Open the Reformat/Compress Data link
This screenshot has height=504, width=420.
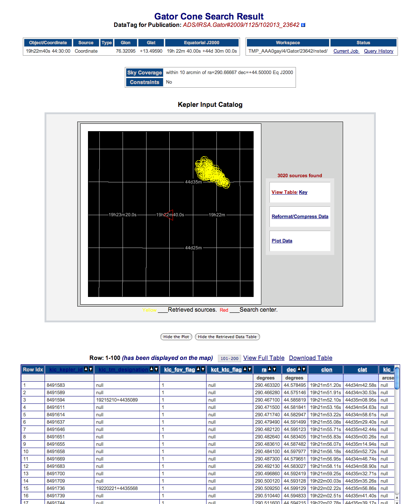(x=300, y=217)
